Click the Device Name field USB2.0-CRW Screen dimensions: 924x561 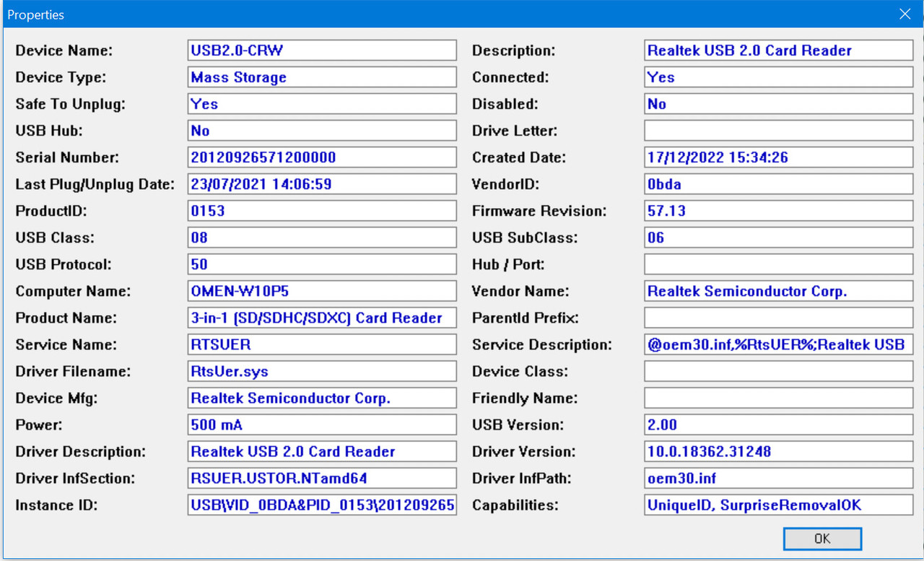[x=322, y=51]
